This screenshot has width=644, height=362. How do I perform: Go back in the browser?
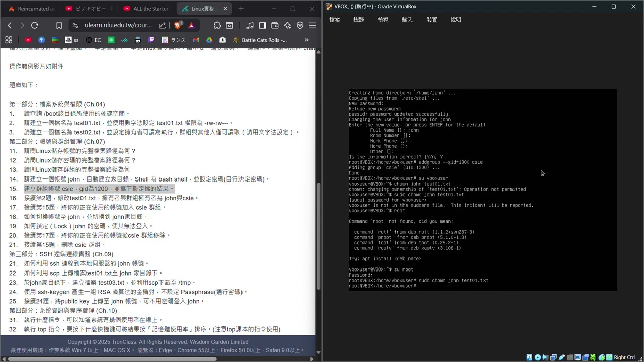pyautogui.click(x=10, y=25)
